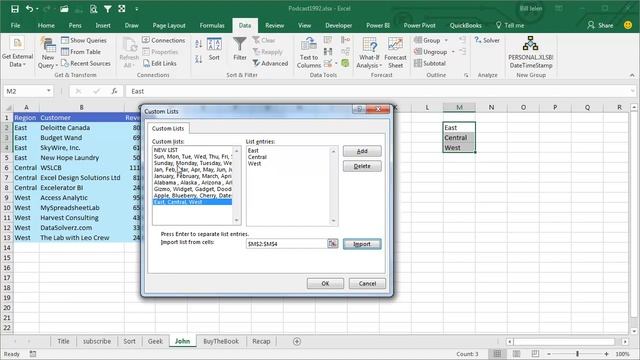Sort A to Z ascending icon
640x360 pixels.
click(198, 44)
